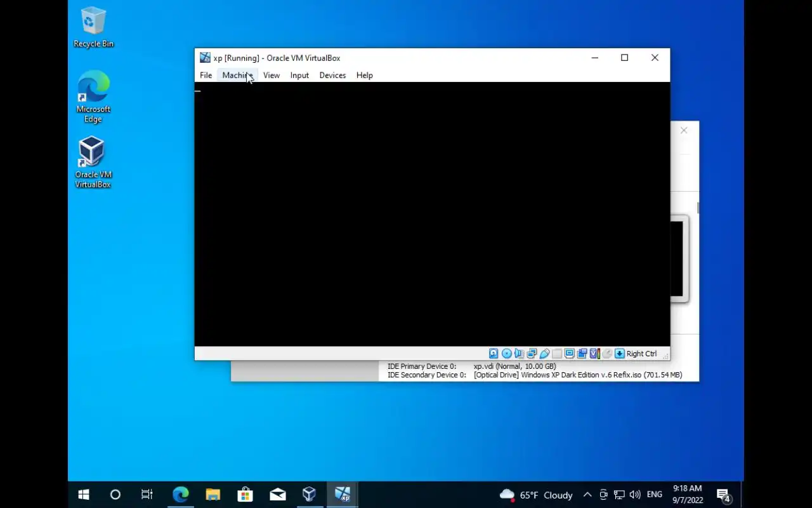Viewport: 812px width, 508px height.
Task: Click the VirtualBox xp window title icon
Action: (x=205, y=58)
